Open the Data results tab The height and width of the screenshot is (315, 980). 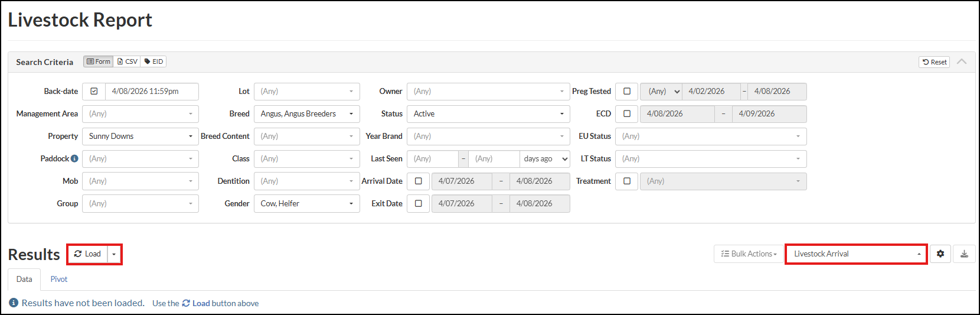point(24,279)
